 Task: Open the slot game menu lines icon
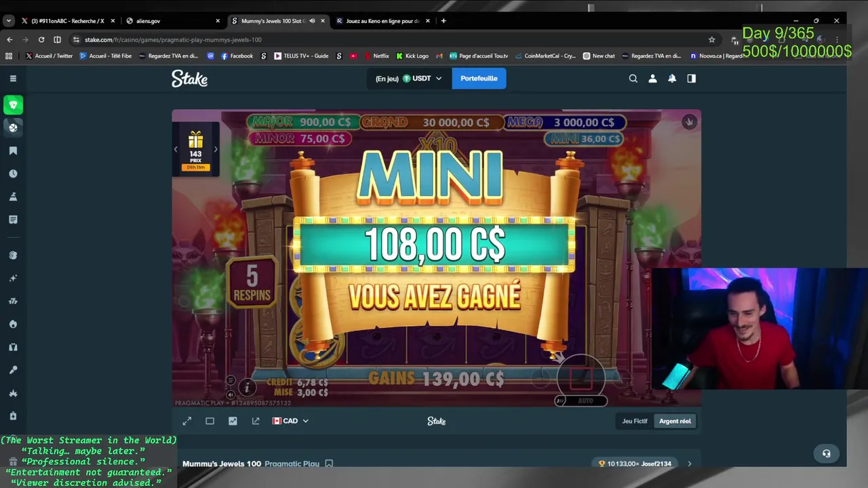point(231,381)
